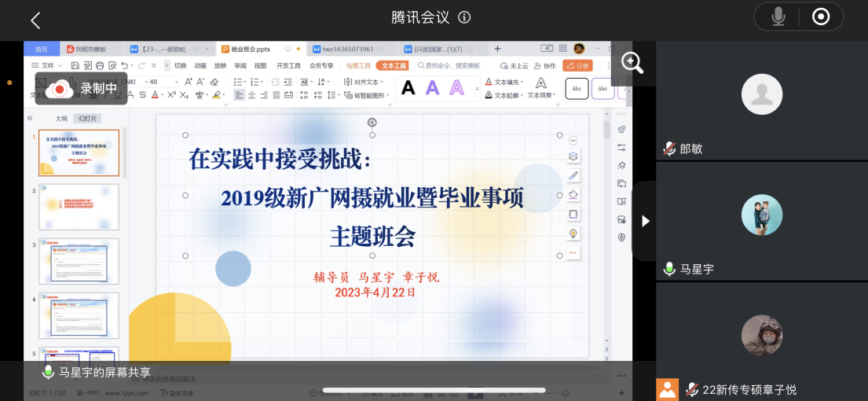Tap the microphone icon in the top bar
The width and height of the screenshot is (868, 401).
pos(778,17)
